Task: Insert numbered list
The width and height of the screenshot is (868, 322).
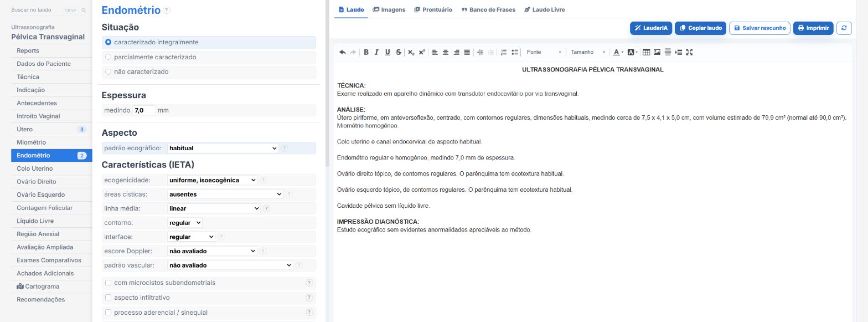Action: click(x=504, y=52)
